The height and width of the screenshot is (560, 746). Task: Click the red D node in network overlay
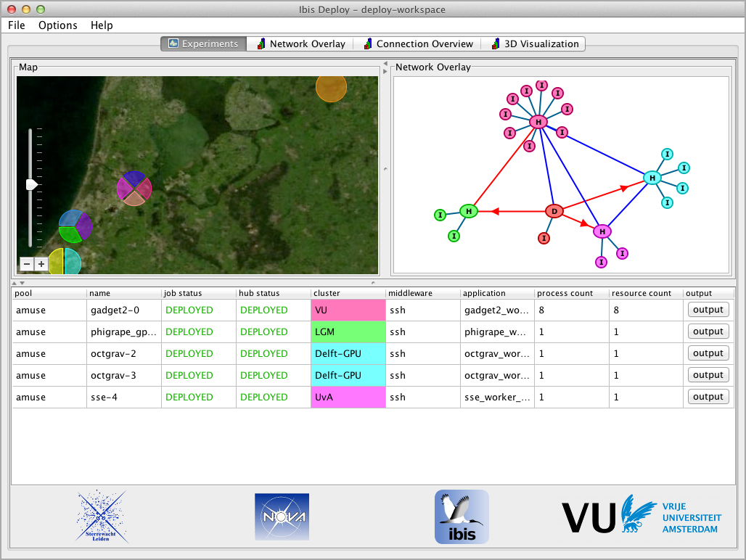tap(554, 211)
